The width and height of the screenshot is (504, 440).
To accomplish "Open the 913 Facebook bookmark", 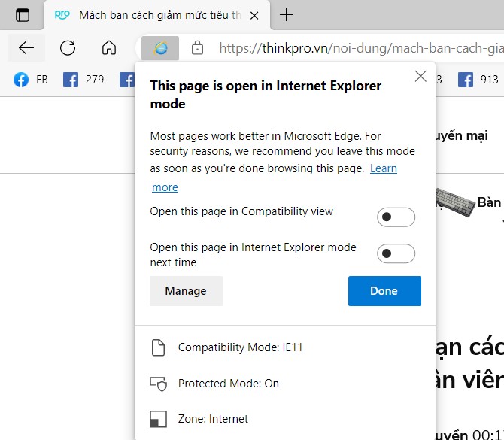I will pyautogui.click(x=478, y=80).
